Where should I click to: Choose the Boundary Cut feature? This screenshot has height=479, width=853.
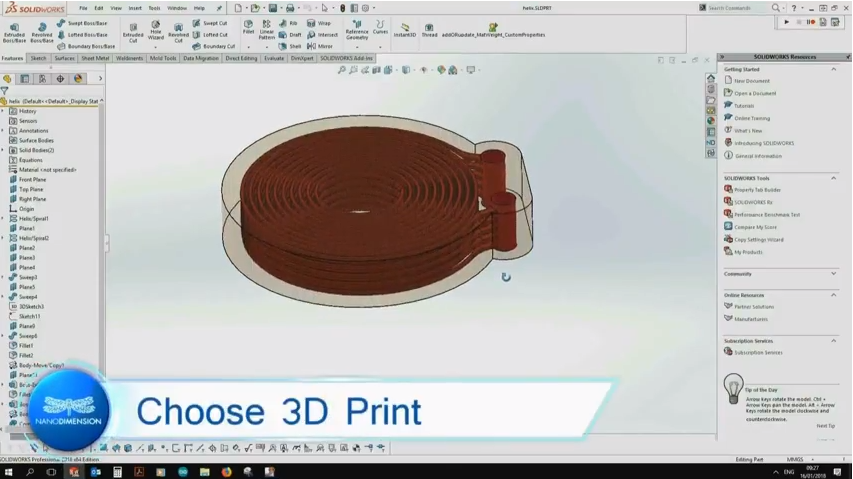coord(214,46)
